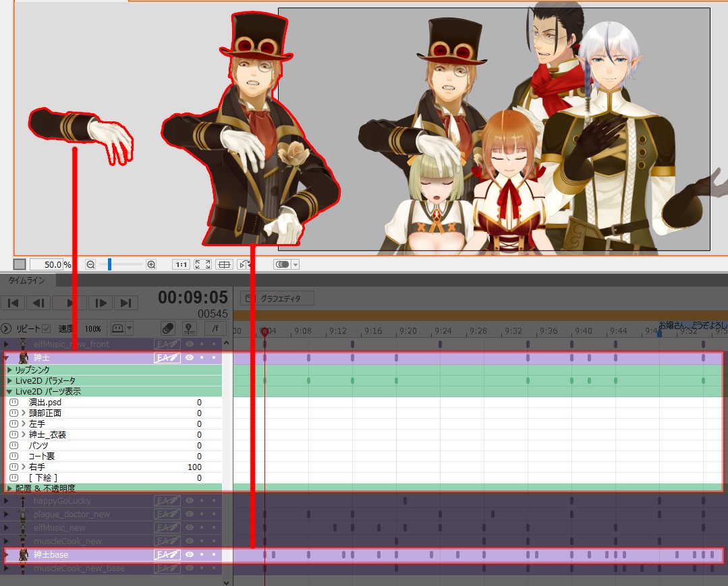
Task: Play the animation
Action: [x=69, y=303]
